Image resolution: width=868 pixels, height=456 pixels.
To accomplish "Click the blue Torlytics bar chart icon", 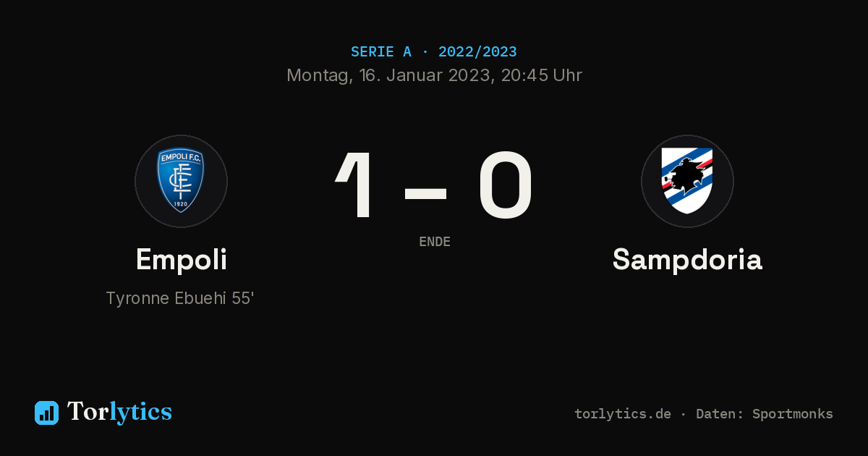I will 46,413.
